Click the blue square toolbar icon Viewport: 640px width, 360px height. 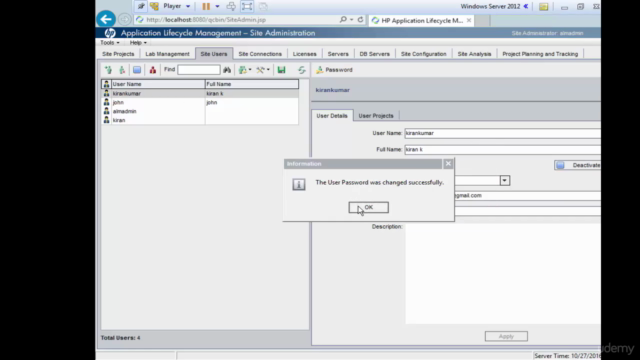click(137, 70)
